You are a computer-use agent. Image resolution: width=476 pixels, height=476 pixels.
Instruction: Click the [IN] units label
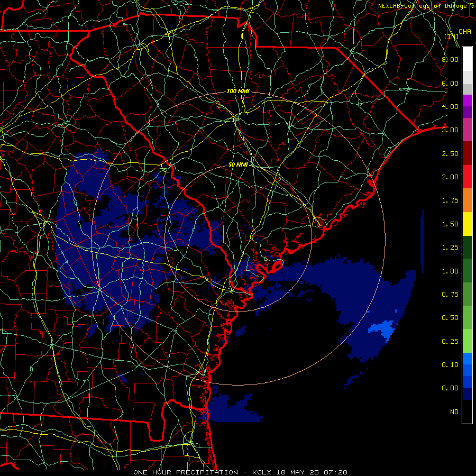[x=451, y=36]
